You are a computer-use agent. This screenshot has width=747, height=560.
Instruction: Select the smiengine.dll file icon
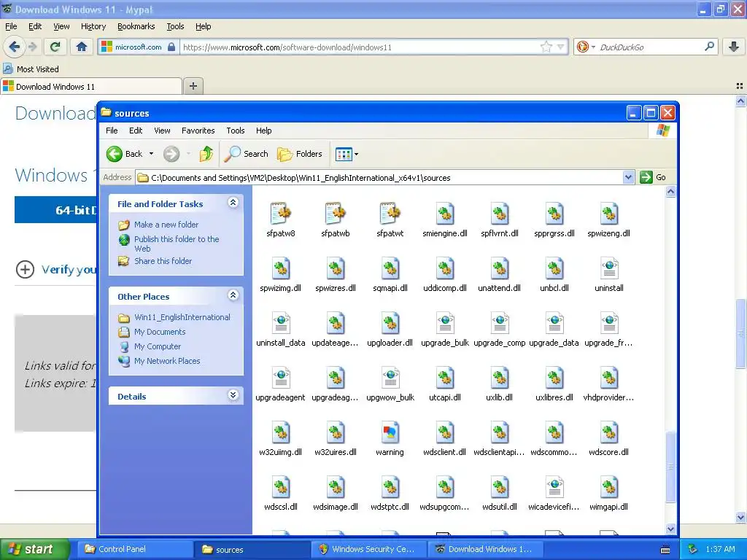click(x=445, y=214)
